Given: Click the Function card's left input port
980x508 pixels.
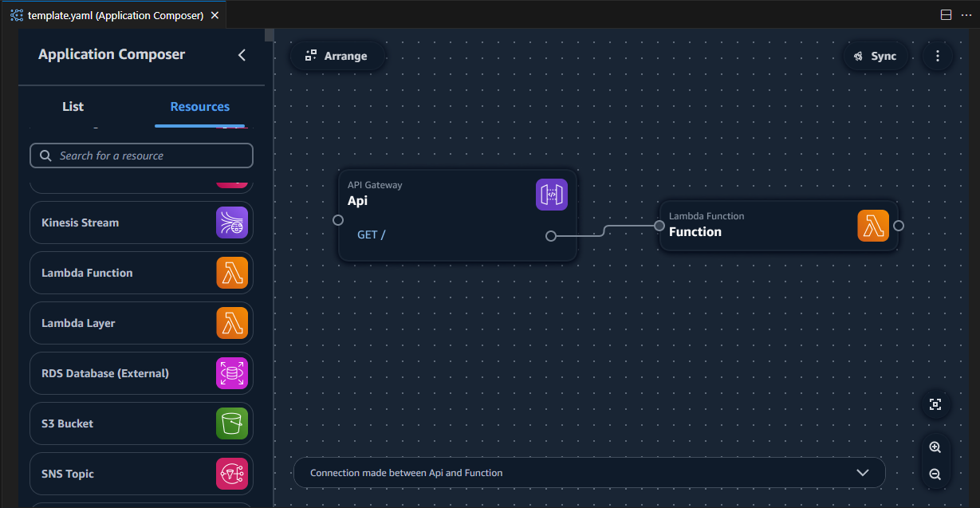Looking at the screenshot, I should pyautogui.click(x=659, y=226).
